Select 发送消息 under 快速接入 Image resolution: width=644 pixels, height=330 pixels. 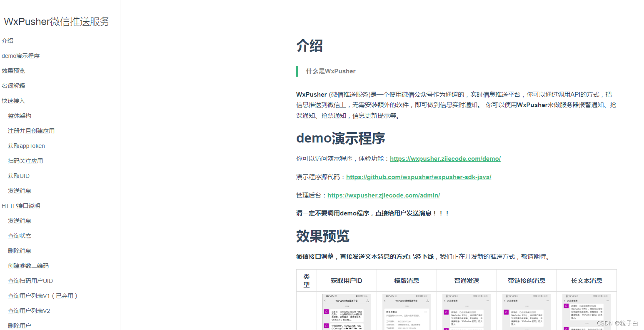[20, 191]
